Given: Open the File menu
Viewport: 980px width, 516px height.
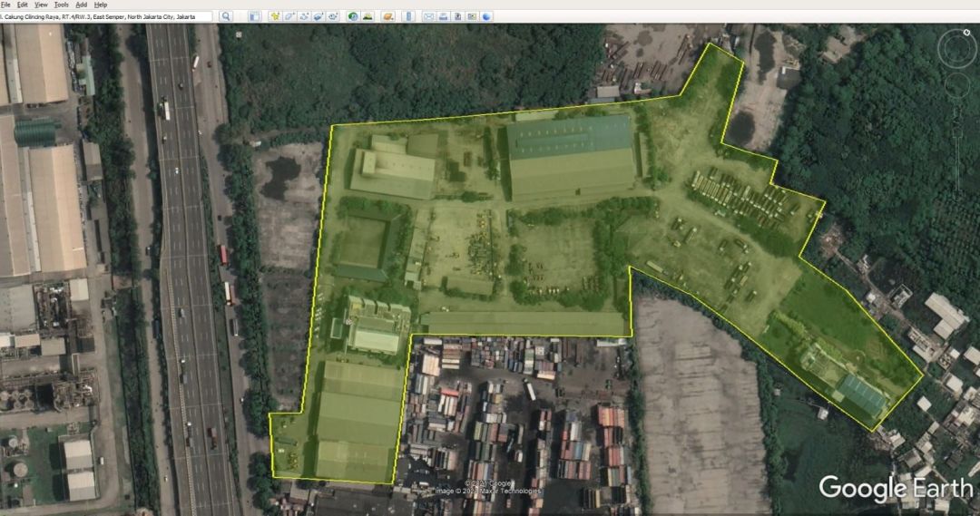Looking at the screenshot, I should 5,5.
